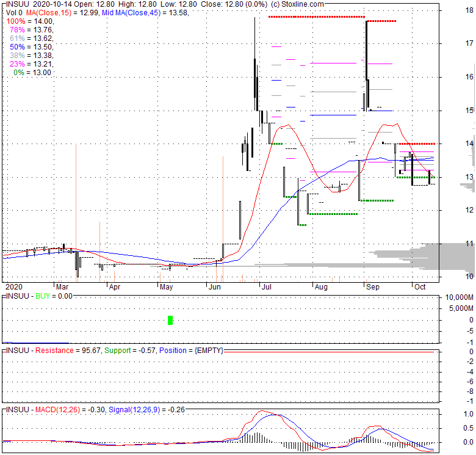Click the 0.5 MACD axis label
The width and height of the screenshot is (476, 455).
pyautogui.click(x=469, y=428)
